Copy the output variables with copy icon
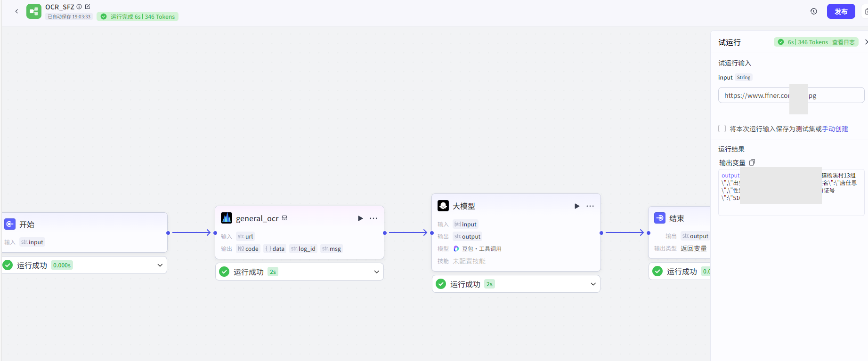Screen dimensions: 868x361 tap(752, 162)
